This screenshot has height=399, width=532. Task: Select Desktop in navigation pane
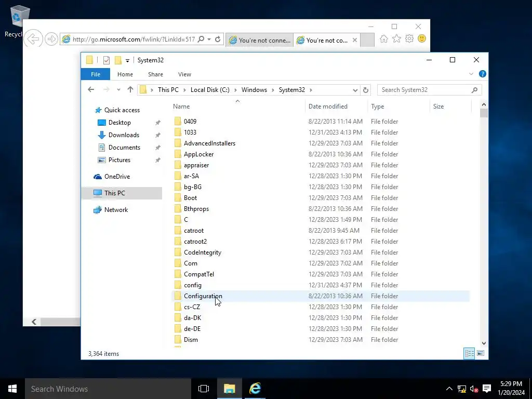[119, 123]
